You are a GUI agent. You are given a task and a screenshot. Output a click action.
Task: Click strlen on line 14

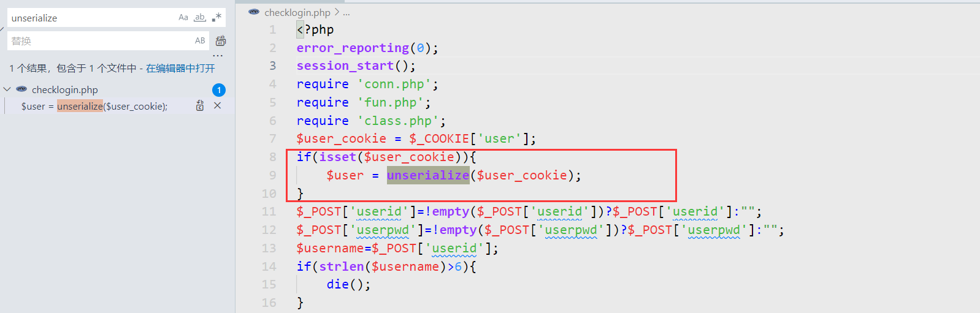coord(342,266)
